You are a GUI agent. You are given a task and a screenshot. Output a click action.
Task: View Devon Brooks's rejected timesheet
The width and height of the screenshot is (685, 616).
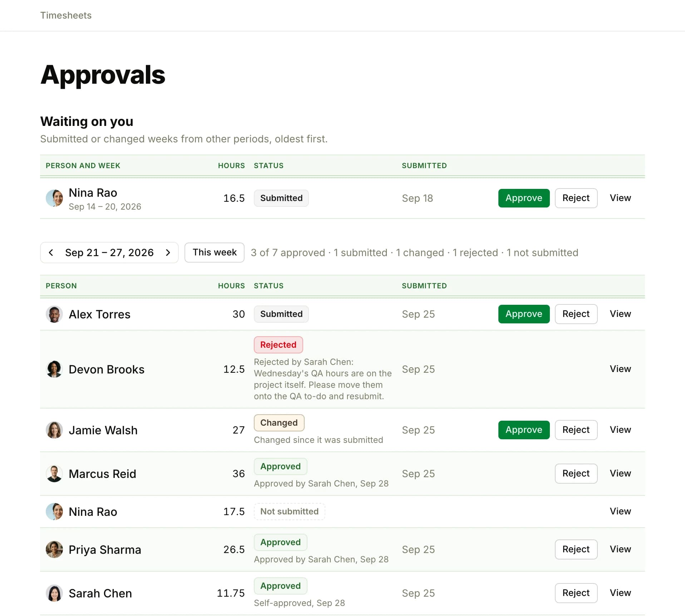pos(620,369)
